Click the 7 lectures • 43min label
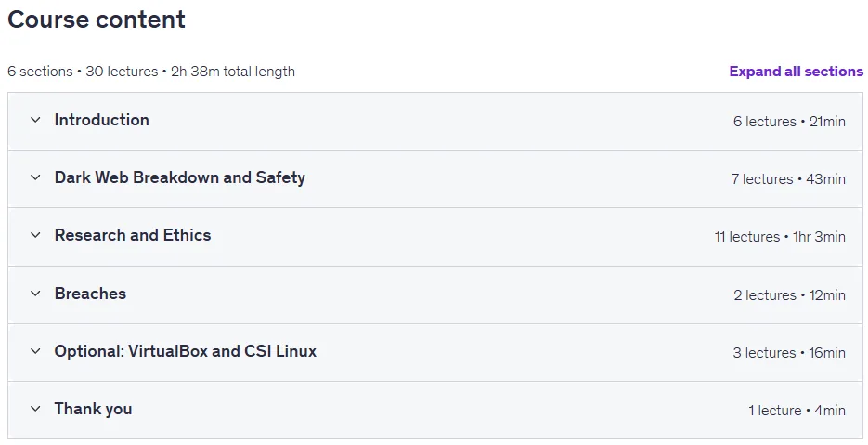Viewport: 868px width, 445px height. tap(788, 179)
